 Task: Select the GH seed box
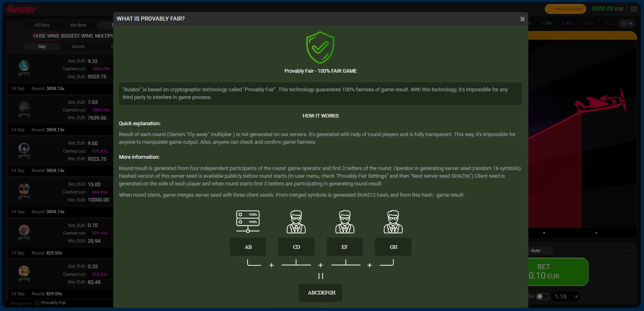[x=393, y=247]
